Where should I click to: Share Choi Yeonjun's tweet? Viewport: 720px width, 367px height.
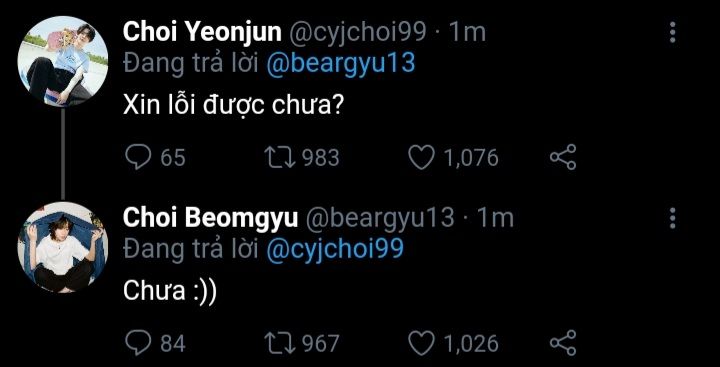[x=563, y=157]
